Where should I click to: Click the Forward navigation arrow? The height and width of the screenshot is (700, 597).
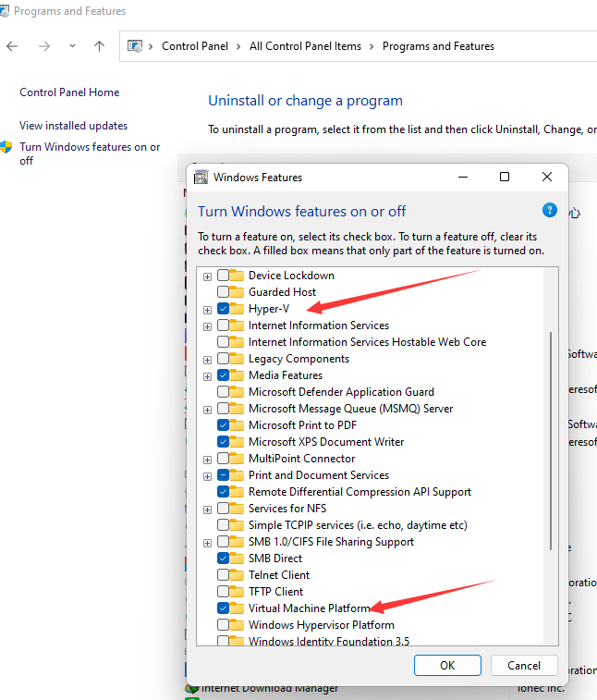44,46
